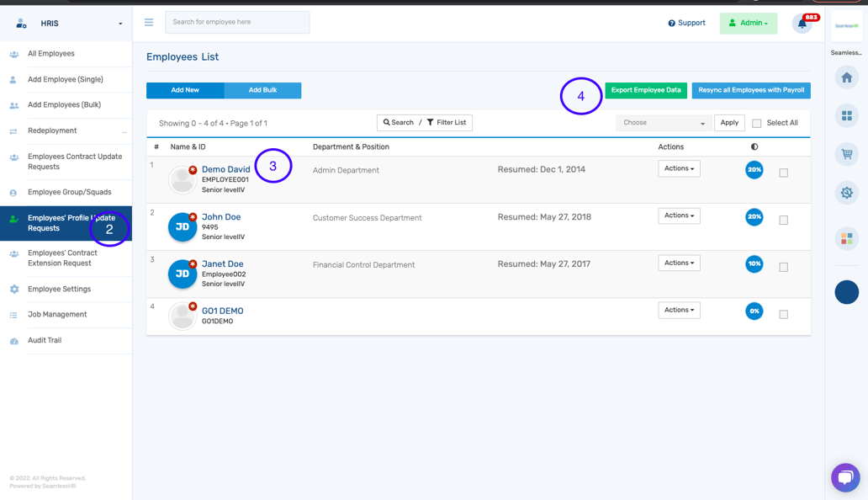This screenshot has width=868, height=500.
Task: Click the Employee Settings gear icon
Action: pos(14,289)
